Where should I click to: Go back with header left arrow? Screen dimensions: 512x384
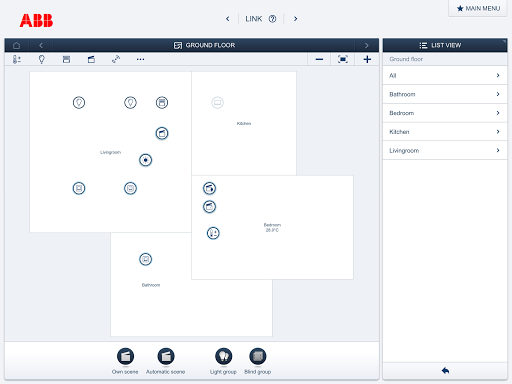[x=41, y=45]
